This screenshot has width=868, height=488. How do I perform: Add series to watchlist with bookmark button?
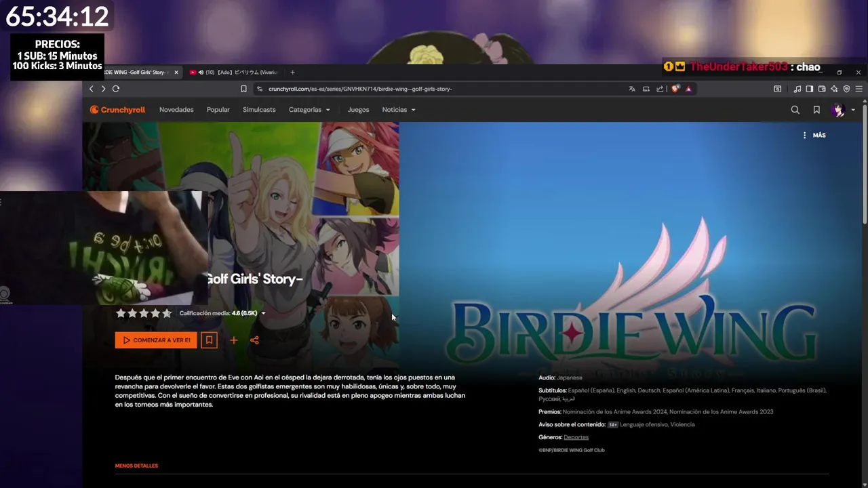pyautogui.click(x=209, y=340)
